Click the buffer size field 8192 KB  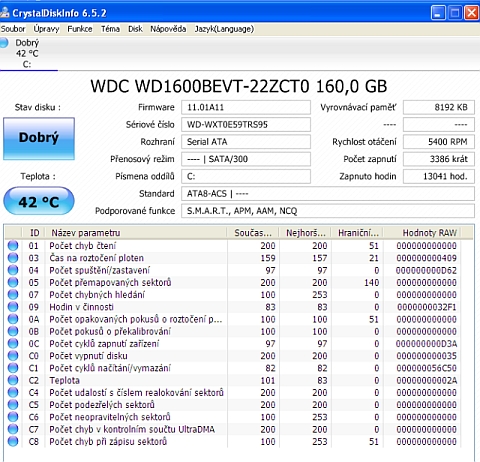pos(439,107)
